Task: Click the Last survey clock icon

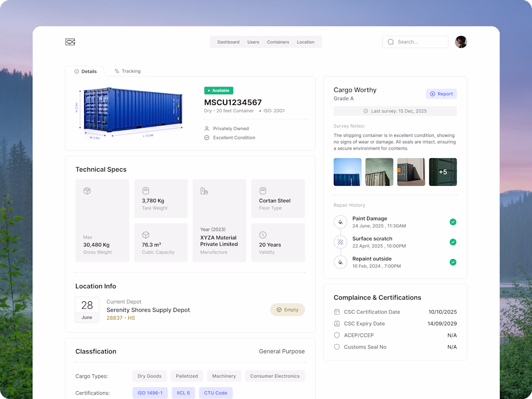Action: pyautogui.click(x=366, y=111)
